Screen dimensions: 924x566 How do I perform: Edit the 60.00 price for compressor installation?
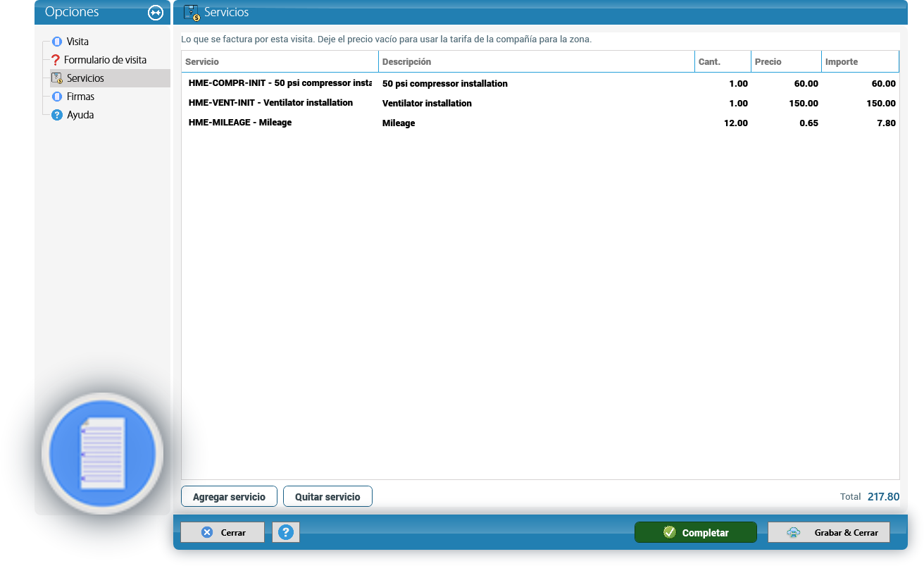click(x=806, y=84)
